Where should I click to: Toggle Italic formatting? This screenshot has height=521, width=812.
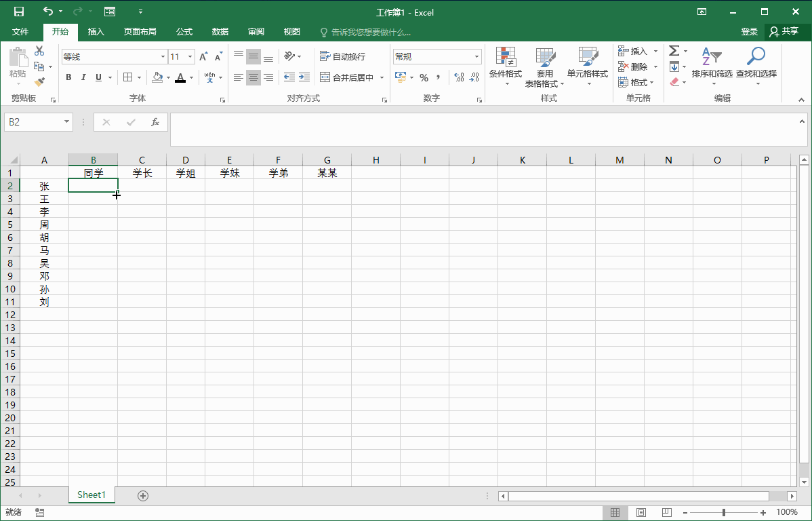pos(83,77)
